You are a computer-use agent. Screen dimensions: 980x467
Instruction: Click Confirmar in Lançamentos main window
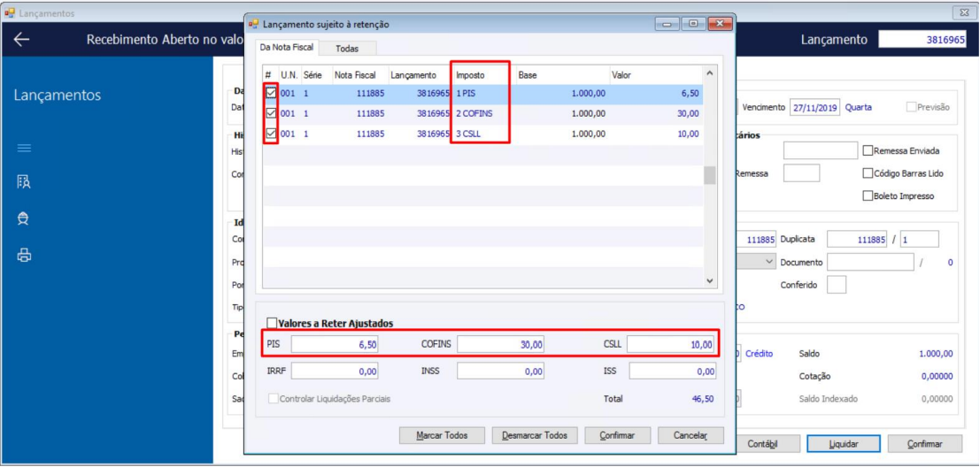924,444
